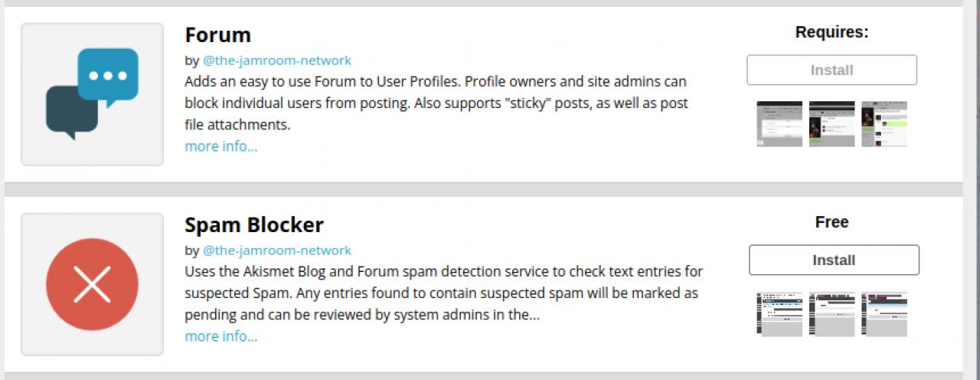The width and height of the screenshot is (980, 380).
Task: Click the 'Requires:' label for Forum
Action: [831, 32]
